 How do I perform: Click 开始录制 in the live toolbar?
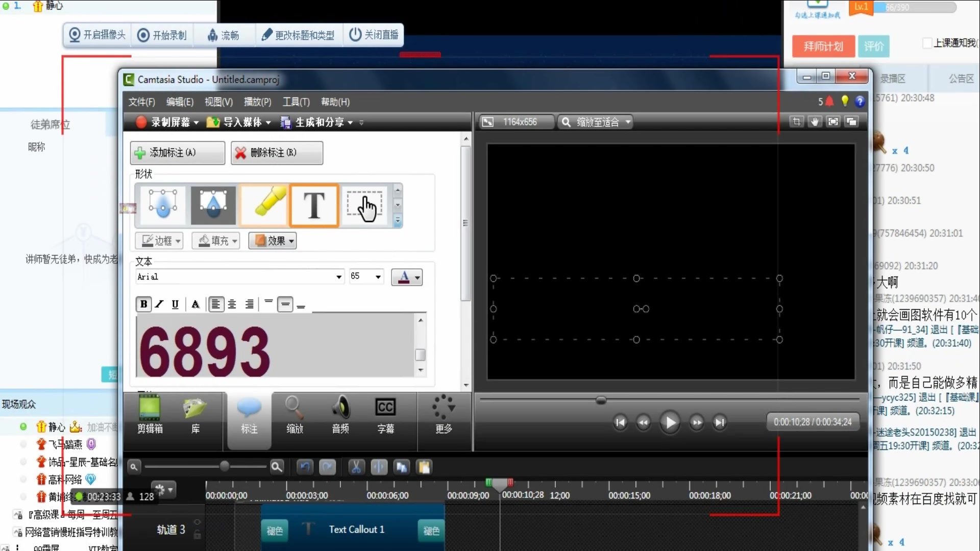coord(162,35)
